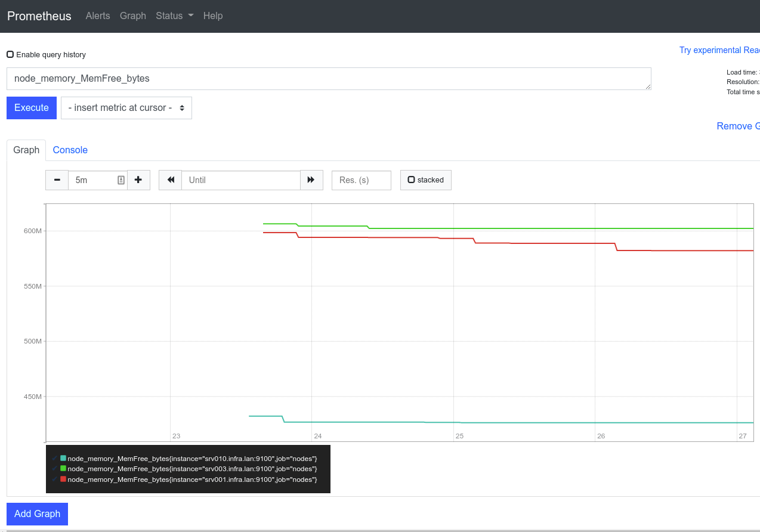Open the insert metric at cursor dropdown
760x532 pixels.
click(126, 108)
